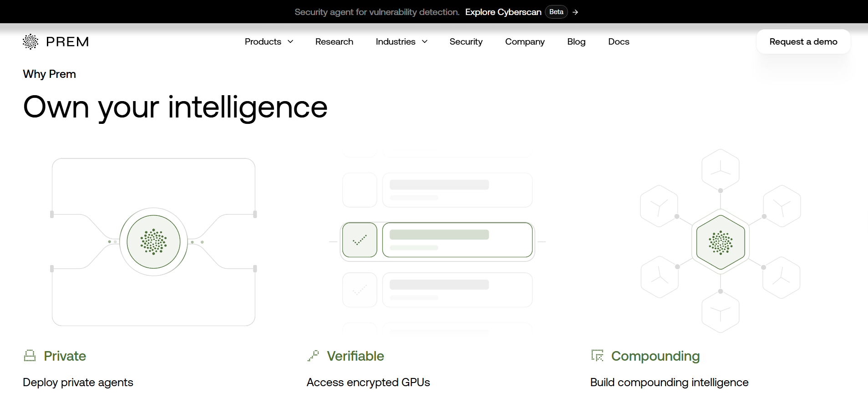Click the "Own your intelligence" headline
This screenshot has height=393, width=868.
click(175, 108)
